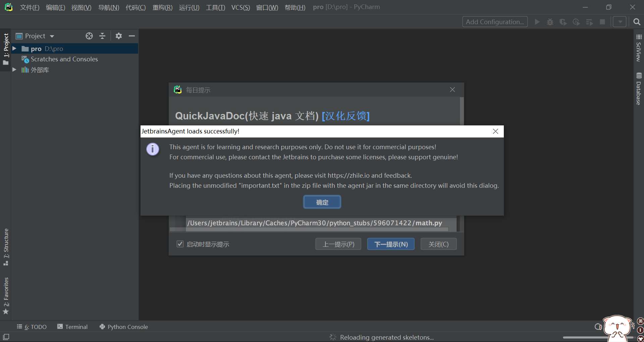Screen dimensions: 644x342
Task: Select the Scratches and Consoles row
Action: coord(75,59)
